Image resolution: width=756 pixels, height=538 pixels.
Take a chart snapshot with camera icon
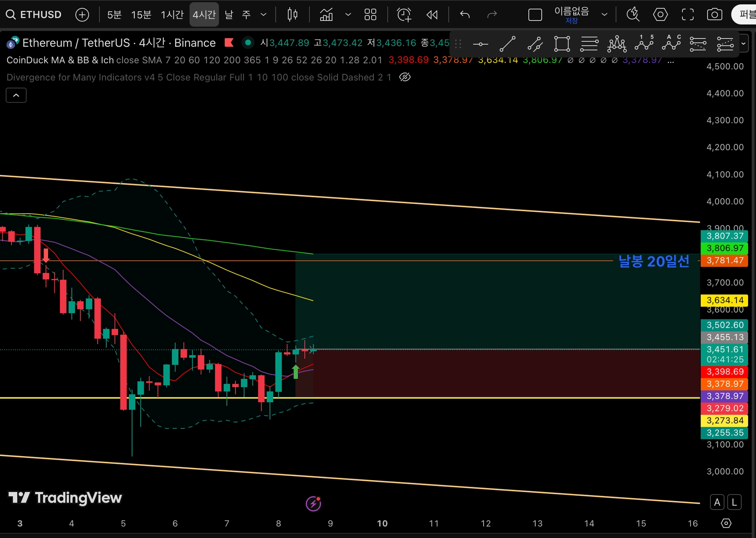coord(714,15)
